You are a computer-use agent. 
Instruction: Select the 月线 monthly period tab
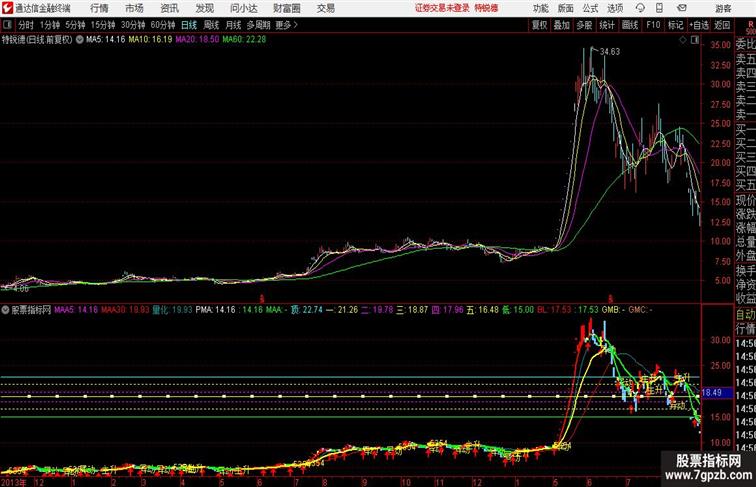(x=233, y=25)
